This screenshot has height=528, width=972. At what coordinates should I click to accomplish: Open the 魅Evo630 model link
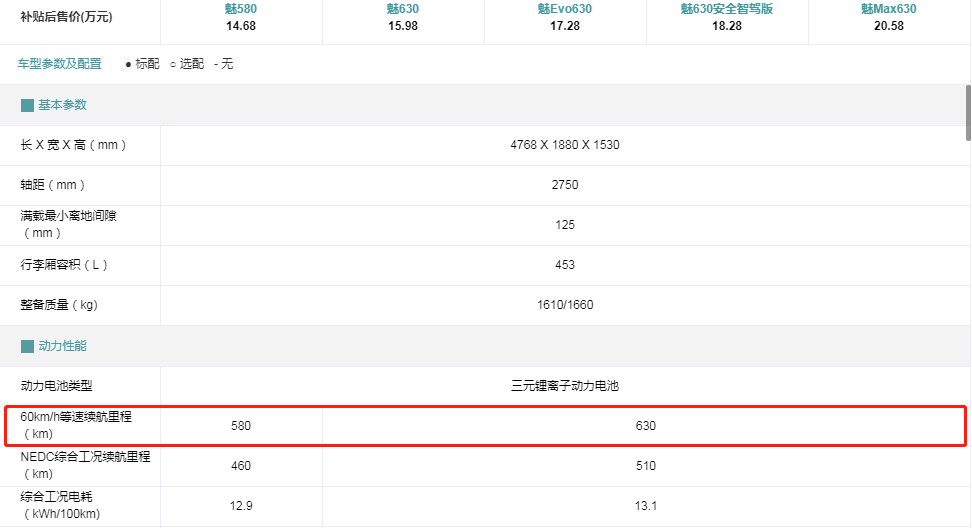[565, 9]
